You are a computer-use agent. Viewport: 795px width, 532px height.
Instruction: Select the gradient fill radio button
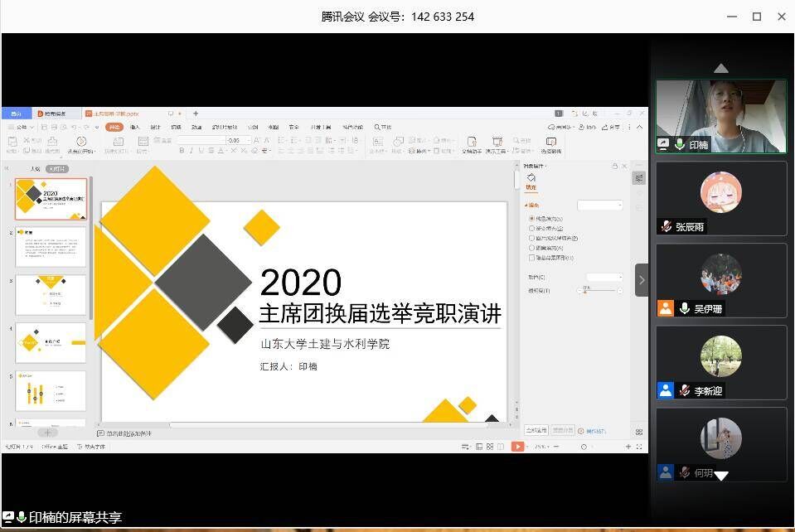point(532,228)
